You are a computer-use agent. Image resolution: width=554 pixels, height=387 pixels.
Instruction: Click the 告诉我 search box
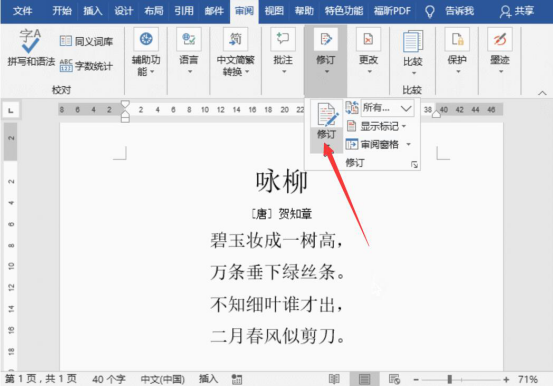[x=459, y=11]
